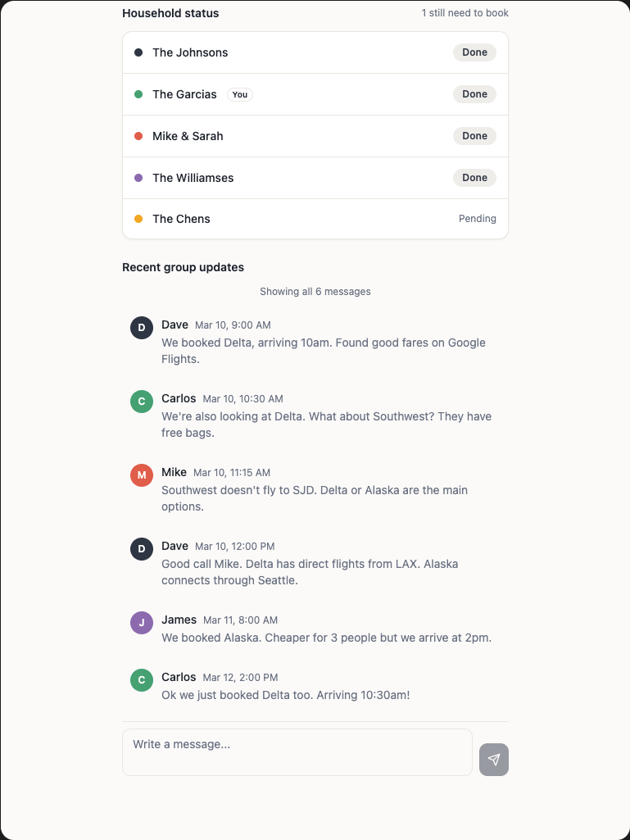The height and width of the screenshot is (840, 630).
Task: Click the Done badge for The Johnsons
Action: click(474, 52)
